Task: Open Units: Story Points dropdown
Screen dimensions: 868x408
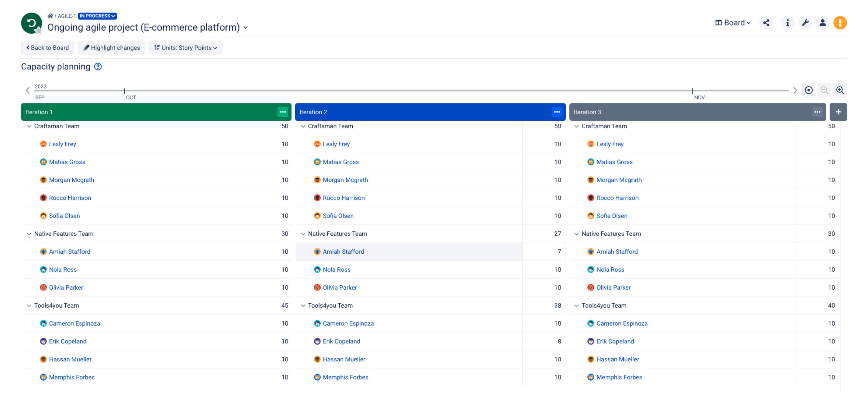Action: (x=186, y=48)
